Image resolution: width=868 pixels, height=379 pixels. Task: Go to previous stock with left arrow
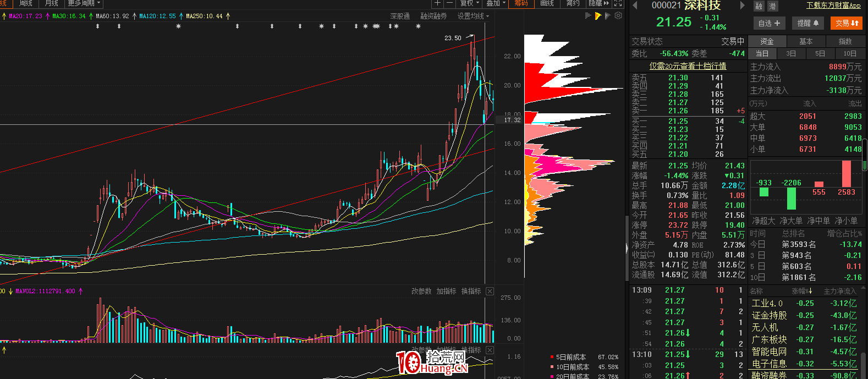coord(634,6)
